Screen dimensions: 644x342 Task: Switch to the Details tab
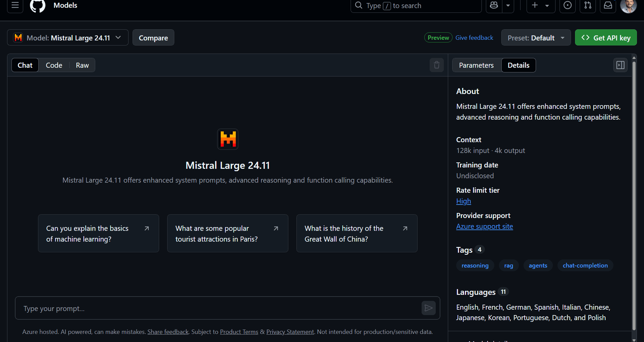pyautogui.click(x=518, y=65)
